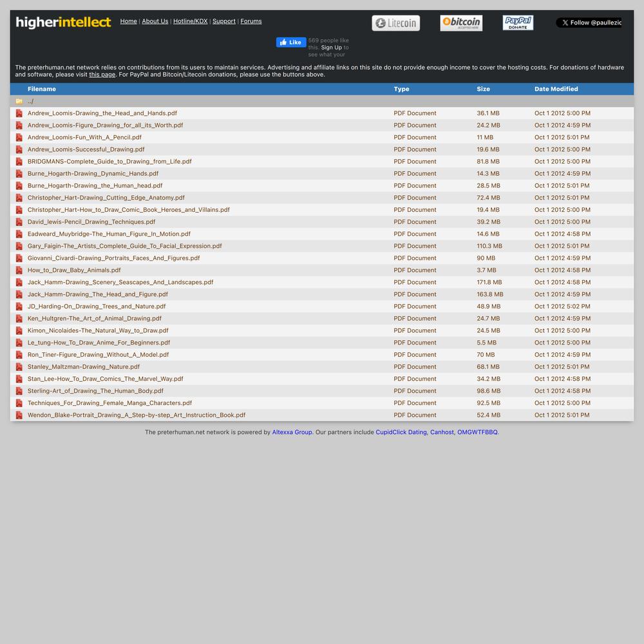Click PDF icon beside Andrew_Loomis-Fun_With_A_Pencil.pdf

pos(19,138)
